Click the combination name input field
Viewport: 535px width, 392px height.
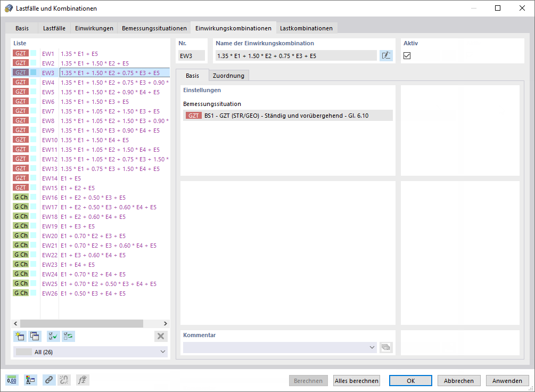[x=296, y=56]
